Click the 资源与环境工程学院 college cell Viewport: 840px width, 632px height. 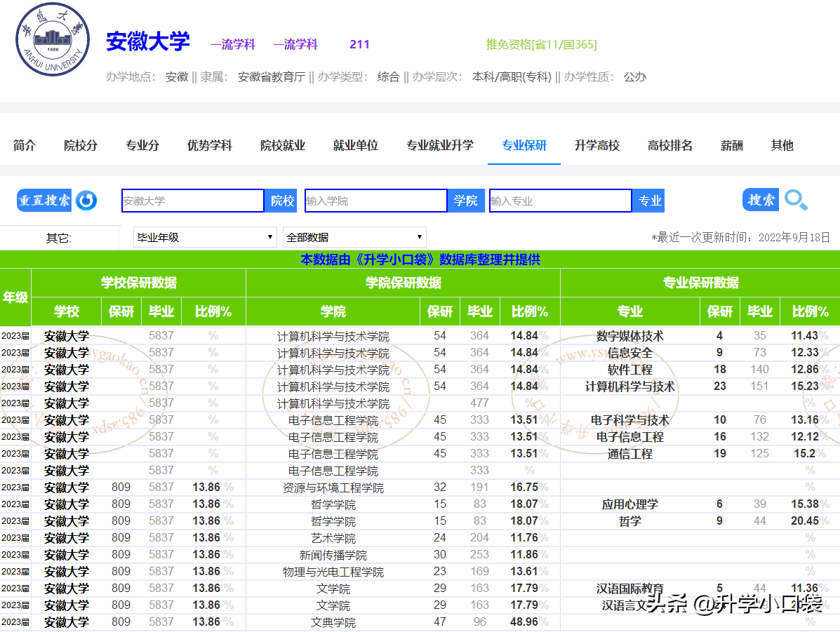click(x=333, y=488)
